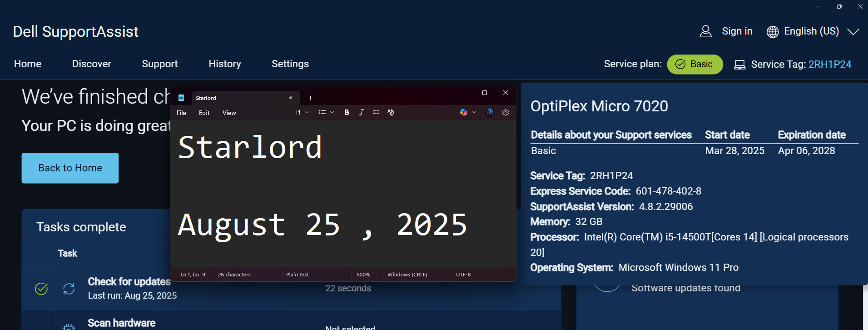Viewport: 868px width, 330px height.
Task: Click the Expiration date Apr 06, 2028
Action: (806, 151)
